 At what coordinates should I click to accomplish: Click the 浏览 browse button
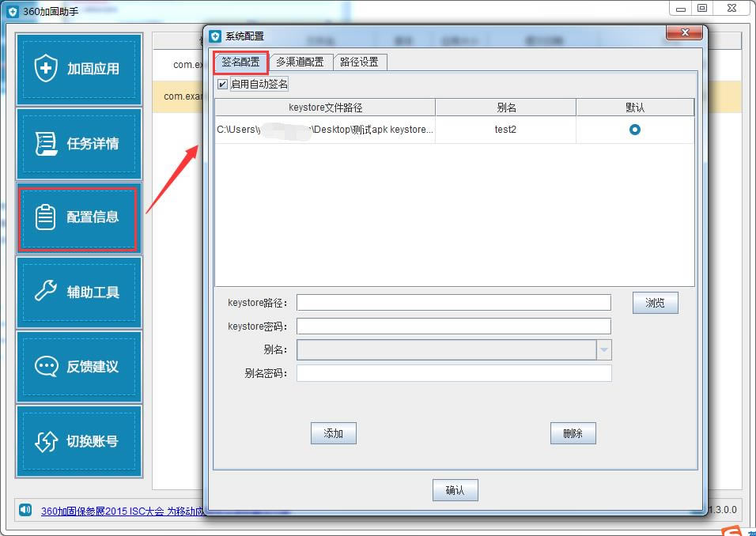coord(656,303)
